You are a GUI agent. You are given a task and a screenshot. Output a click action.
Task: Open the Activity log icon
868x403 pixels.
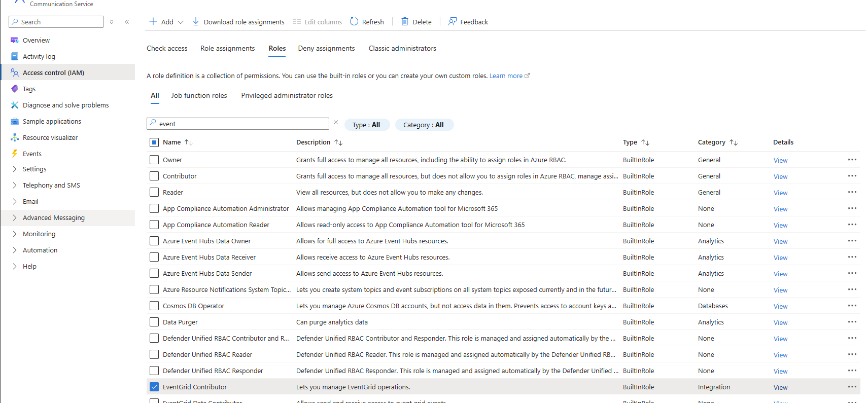(x=15, y=56)
